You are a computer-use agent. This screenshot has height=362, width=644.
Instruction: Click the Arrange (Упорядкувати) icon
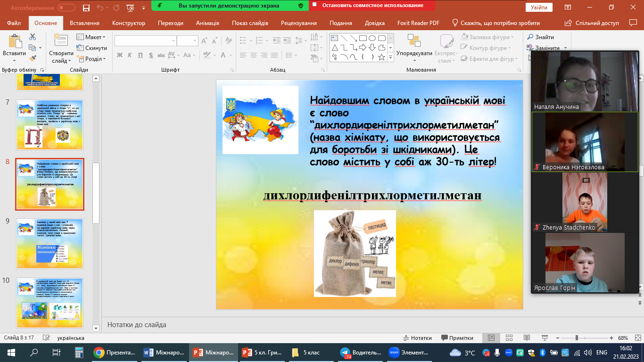click(414, 41)
